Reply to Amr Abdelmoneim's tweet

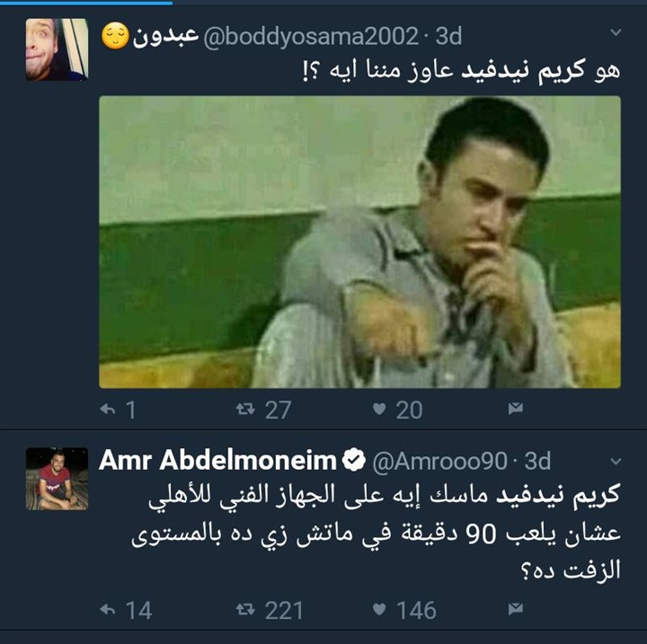108,609
